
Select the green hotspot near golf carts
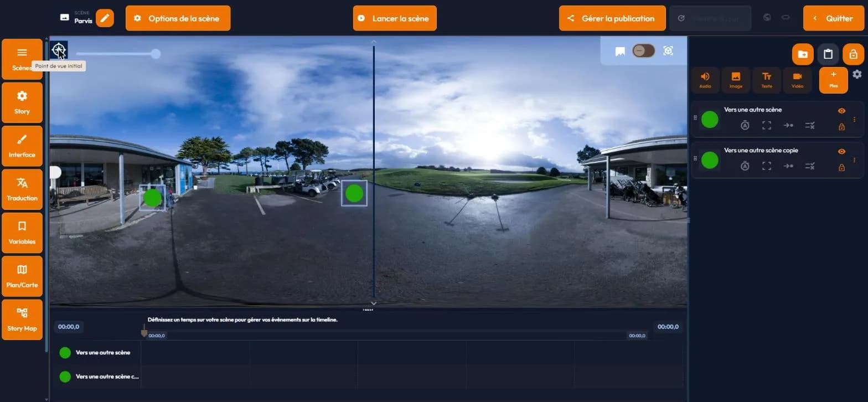click(354, 193)
